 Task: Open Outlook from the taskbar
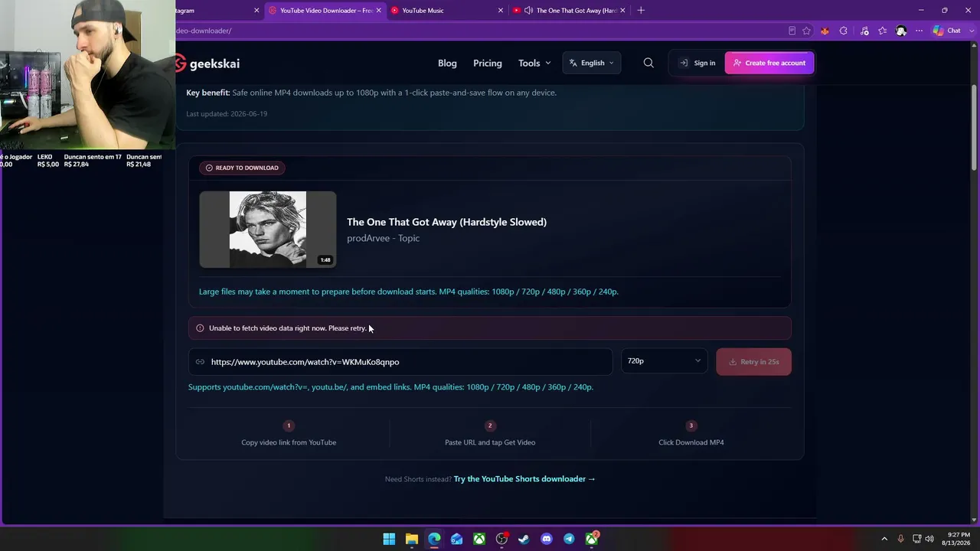(x=456, y=539)
